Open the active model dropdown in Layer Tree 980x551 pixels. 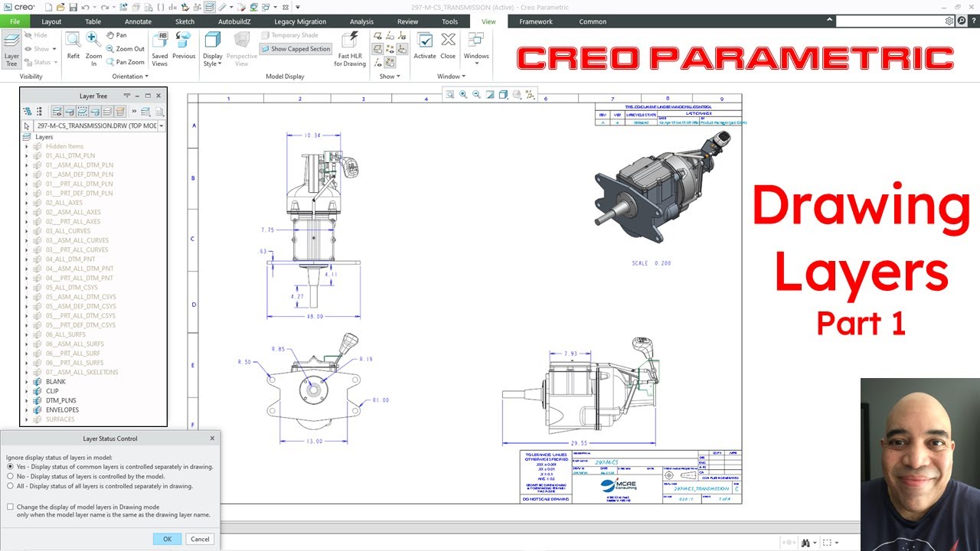pyautogui.click(x=161, y=126)
